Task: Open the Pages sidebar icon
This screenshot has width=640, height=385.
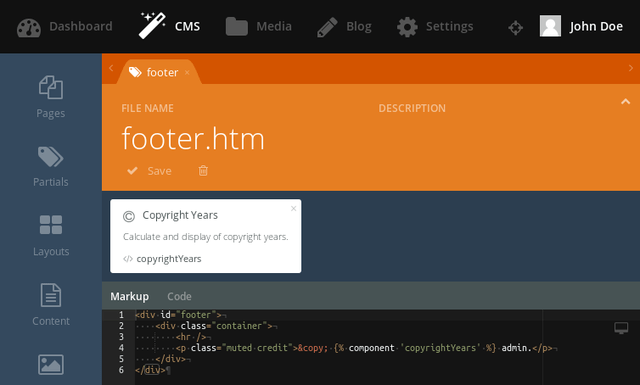Action: click(x=51, y=87)
